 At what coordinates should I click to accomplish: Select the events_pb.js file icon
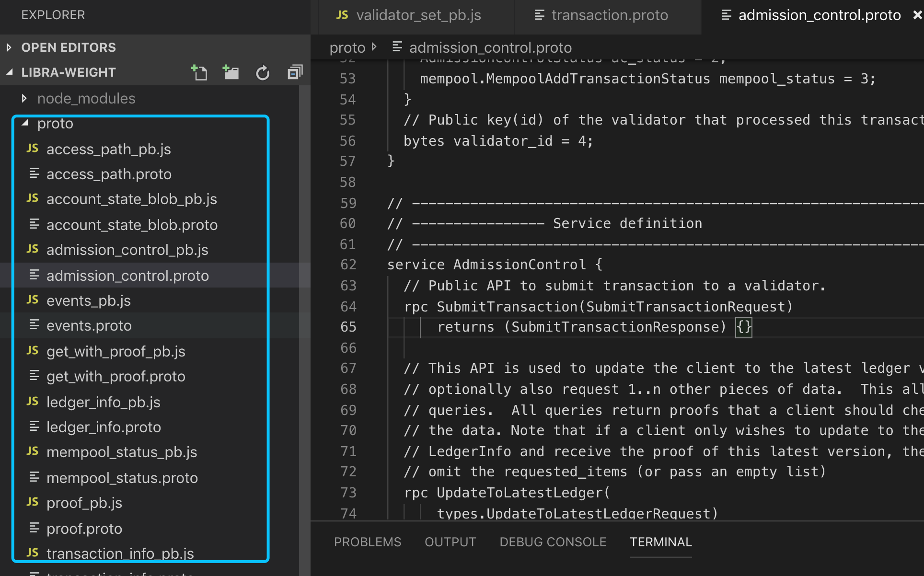[32, 300]
